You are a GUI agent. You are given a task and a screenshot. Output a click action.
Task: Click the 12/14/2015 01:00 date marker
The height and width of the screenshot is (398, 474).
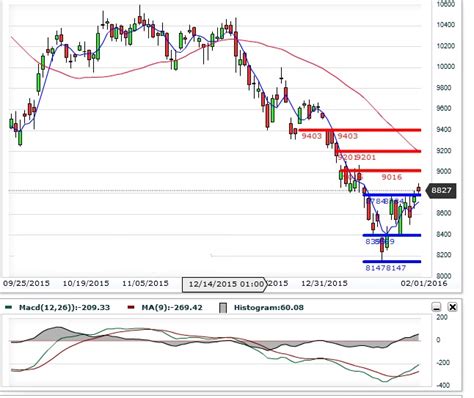click(224, 284)
